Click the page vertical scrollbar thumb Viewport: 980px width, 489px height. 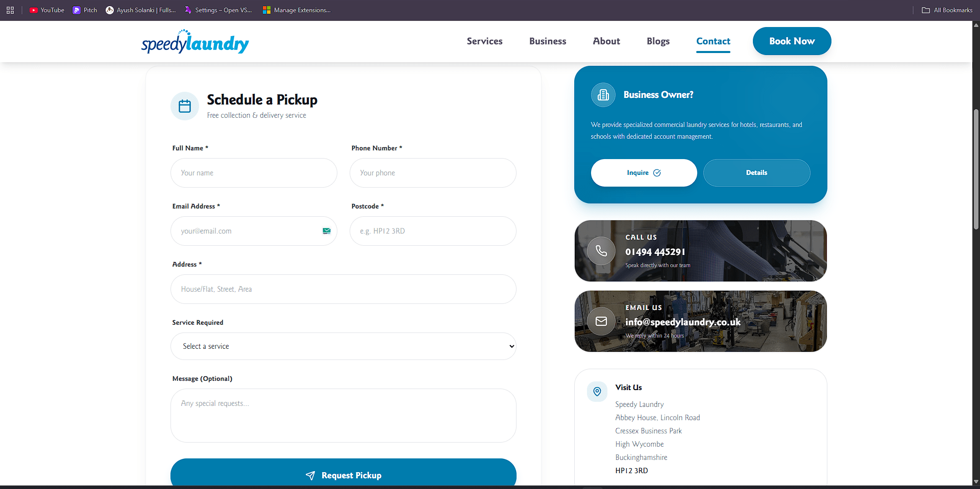[976, 168]
